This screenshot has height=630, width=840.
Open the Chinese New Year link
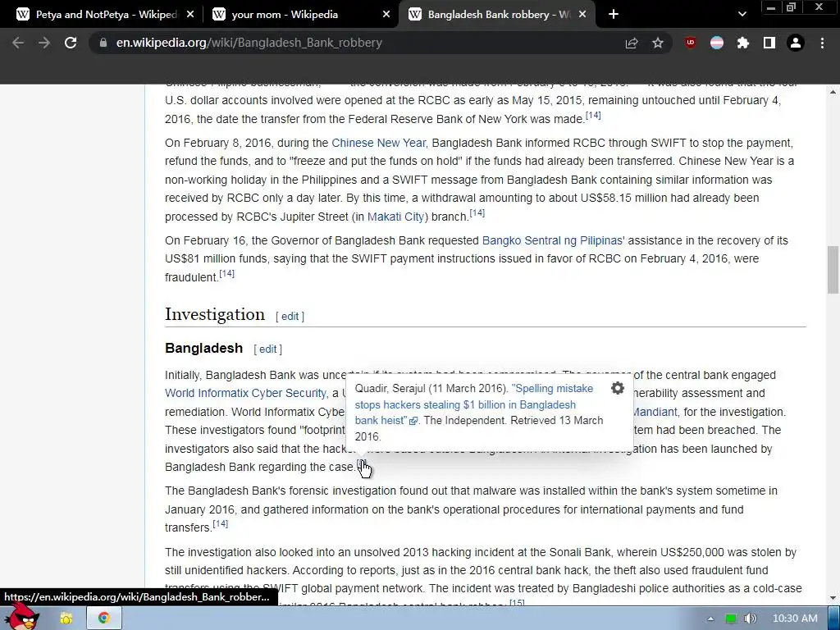379,143
